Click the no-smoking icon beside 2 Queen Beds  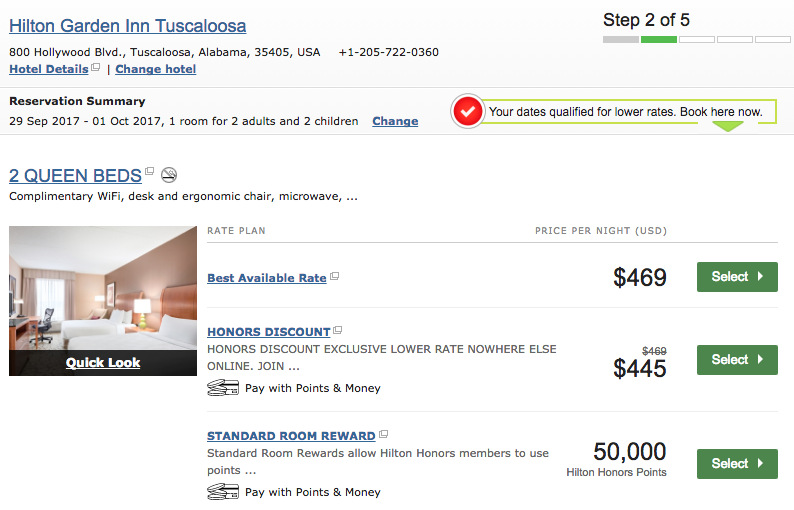[x=169, y=175]
